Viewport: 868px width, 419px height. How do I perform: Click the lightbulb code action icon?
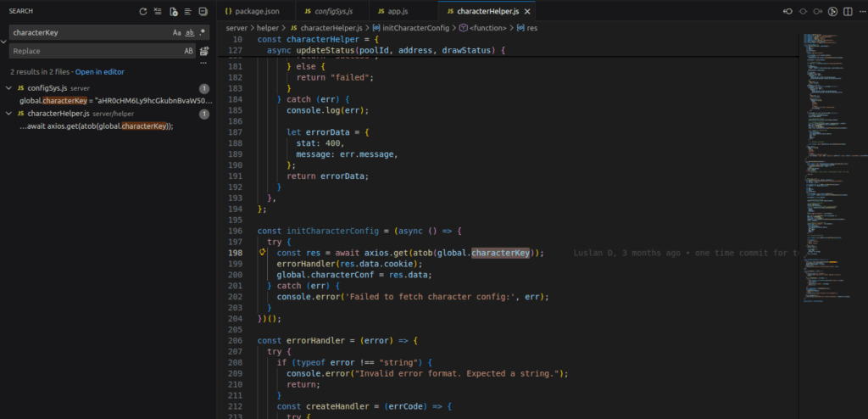tap(264, 253)
